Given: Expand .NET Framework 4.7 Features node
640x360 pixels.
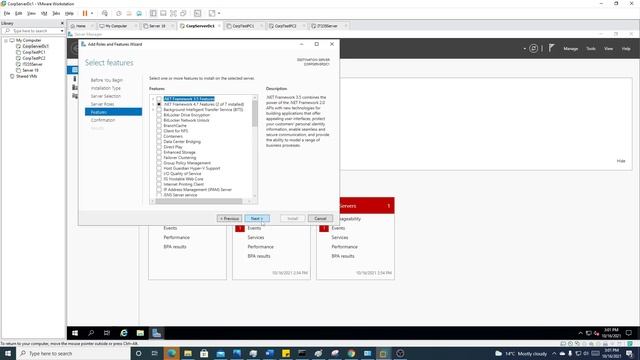Looking at the screenshot, I should pyautogui.click(x=153, y=104).
